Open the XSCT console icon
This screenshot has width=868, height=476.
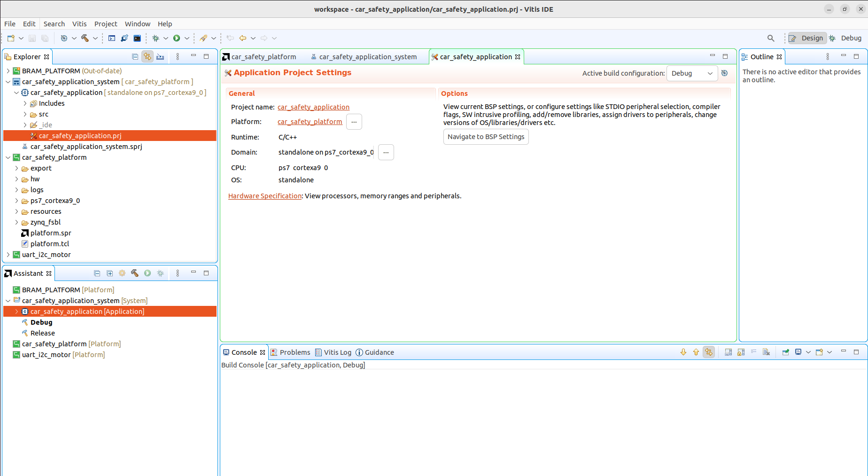click(x=112, y=38)
